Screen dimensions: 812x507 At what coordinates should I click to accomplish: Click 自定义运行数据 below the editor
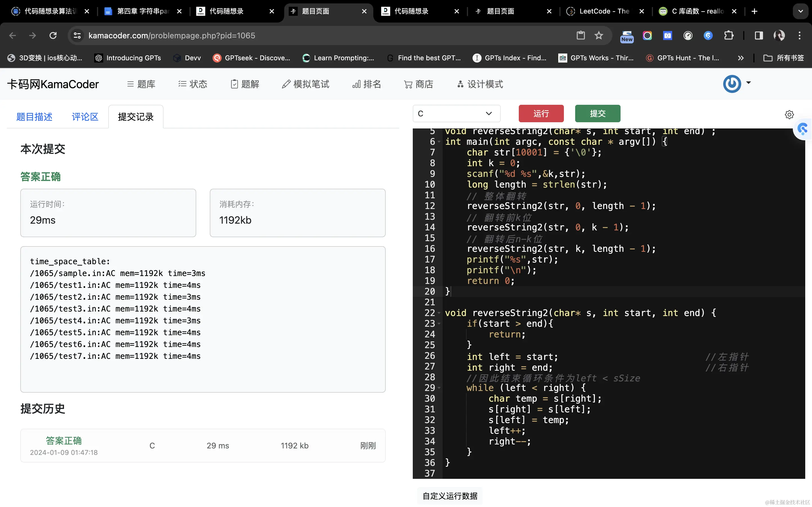coord(450,496)
